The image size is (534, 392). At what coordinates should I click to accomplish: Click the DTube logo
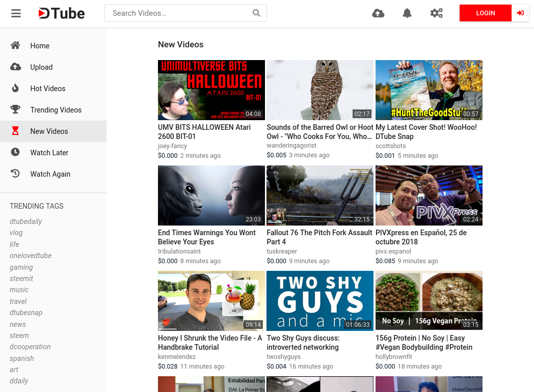pos(62,13)
